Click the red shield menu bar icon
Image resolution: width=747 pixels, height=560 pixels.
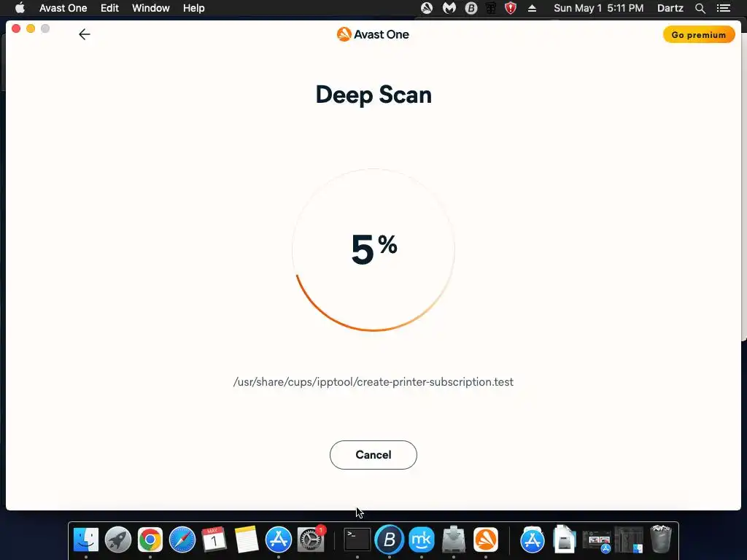pos(510,8)
